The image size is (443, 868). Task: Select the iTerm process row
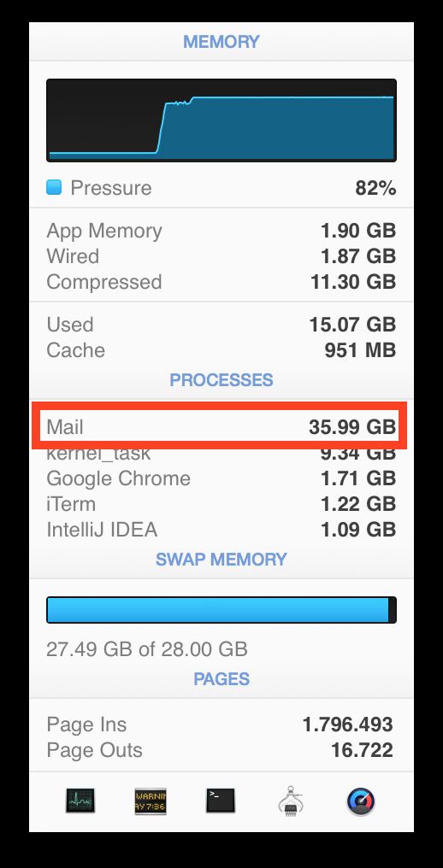221,504
